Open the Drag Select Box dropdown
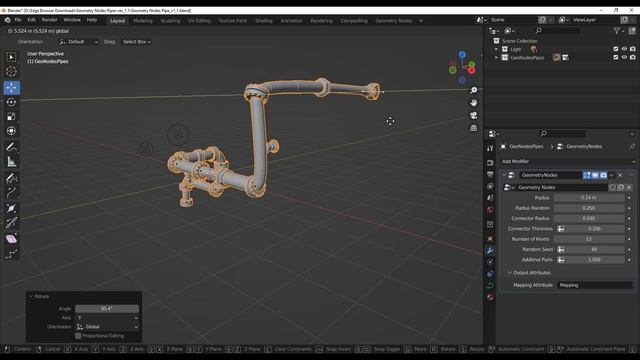The image size is (640, 360). click(x=137, y=42)
